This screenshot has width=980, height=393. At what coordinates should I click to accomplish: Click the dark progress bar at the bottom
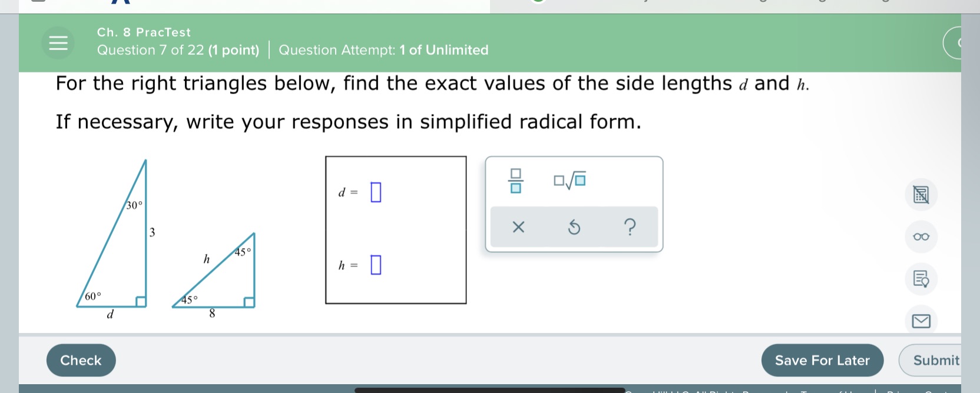489,389
